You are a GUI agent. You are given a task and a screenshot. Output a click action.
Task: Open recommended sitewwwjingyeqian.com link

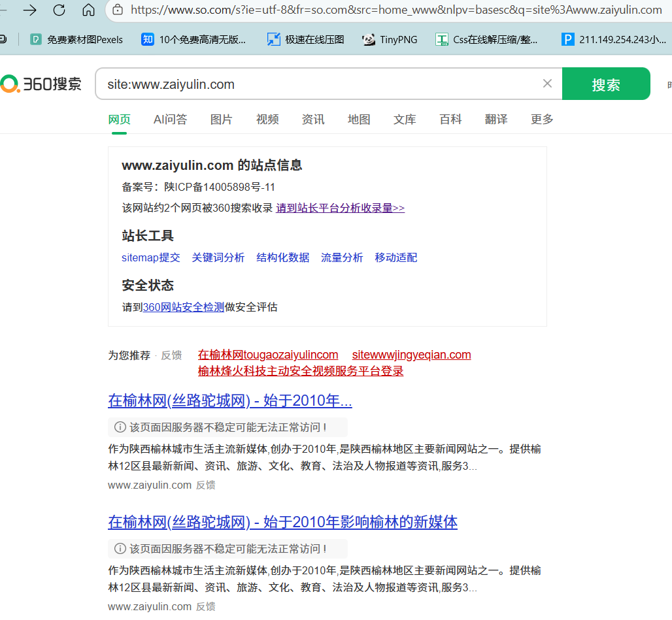(x=411, y=355)
